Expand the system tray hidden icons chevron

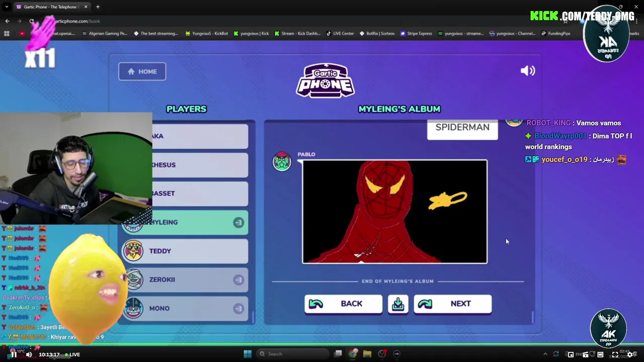(545, 354)
